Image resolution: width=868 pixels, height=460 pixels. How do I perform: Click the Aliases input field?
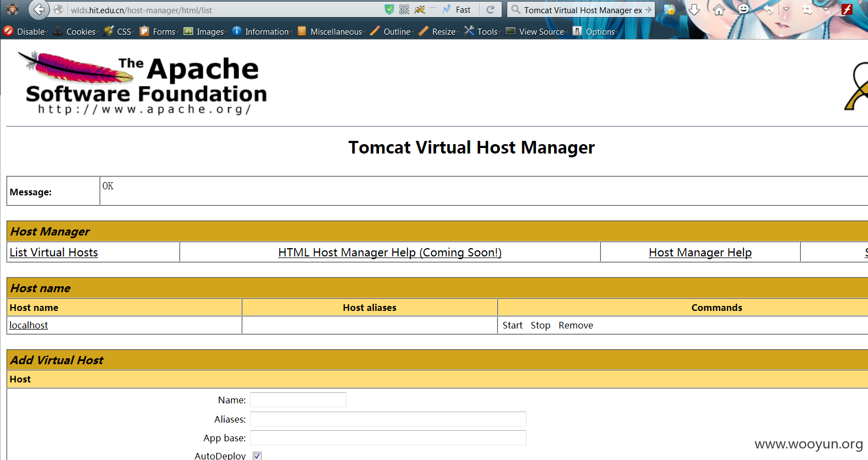tap(388, 419)
